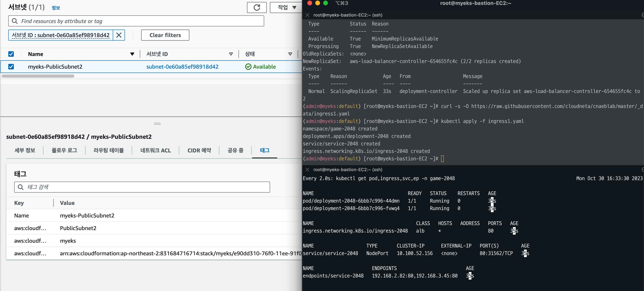
Task: Open the 작업 actions dropdown
Action: pos(286,7)
